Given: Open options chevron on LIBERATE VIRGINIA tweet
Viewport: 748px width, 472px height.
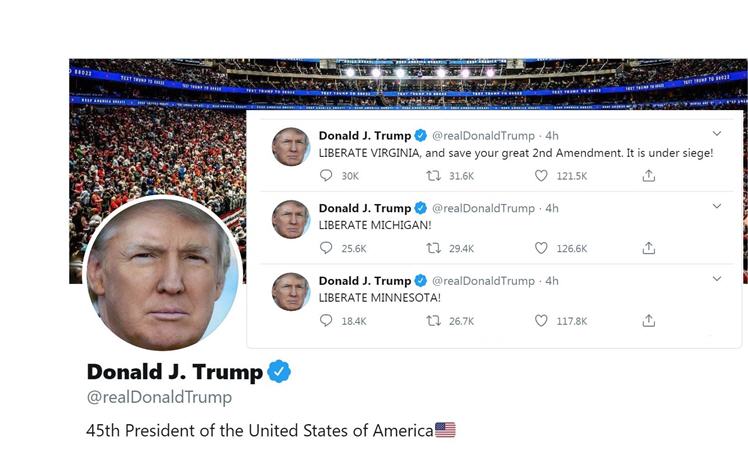Looking at the screenshot, I should tap(717, 134).
